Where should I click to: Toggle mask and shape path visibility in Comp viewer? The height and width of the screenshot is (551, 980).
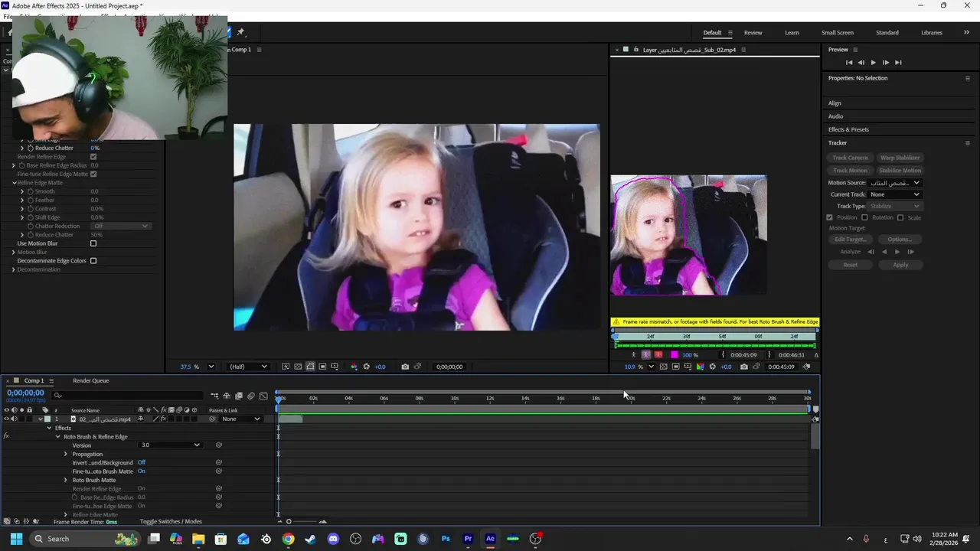tap(310, 367)
